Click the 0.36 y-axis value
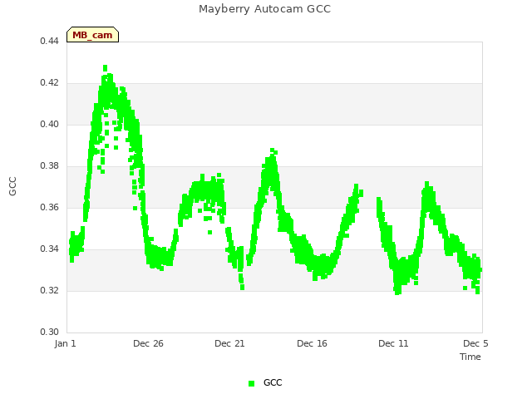 [x=49, y=207]
